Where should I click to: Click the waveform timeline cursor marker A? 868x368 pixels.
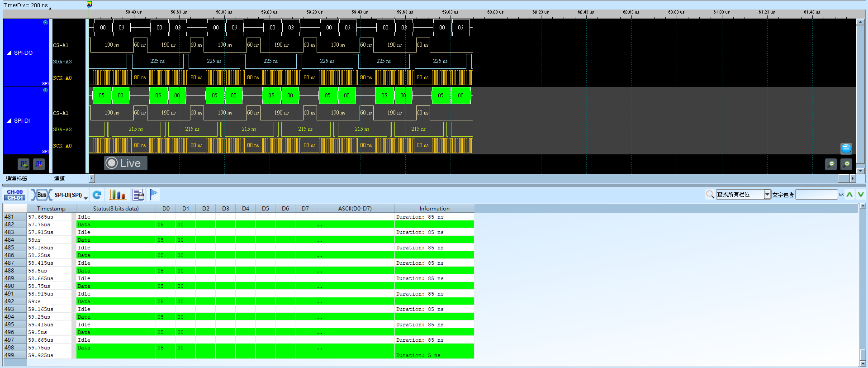[x=89, y=4]
